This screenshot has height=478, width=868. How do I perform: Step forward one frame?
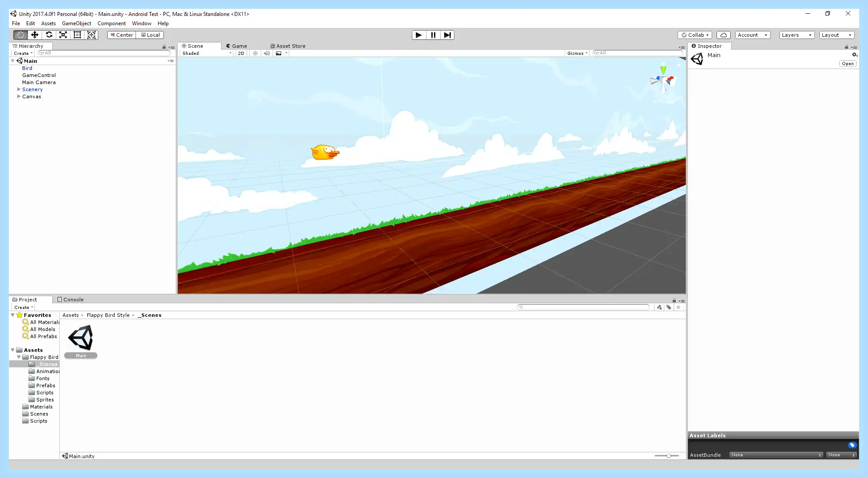447,35
